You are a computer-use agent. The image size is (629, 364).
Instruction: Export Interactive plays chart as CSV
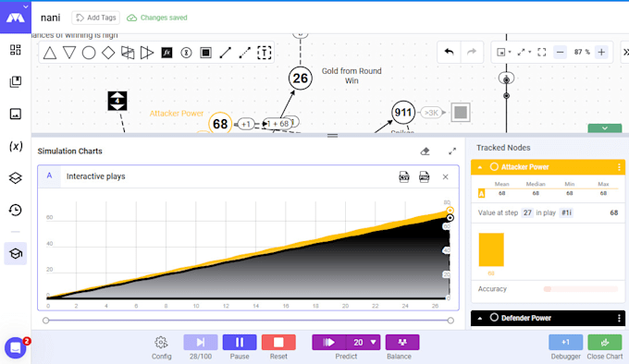(404, 176)
